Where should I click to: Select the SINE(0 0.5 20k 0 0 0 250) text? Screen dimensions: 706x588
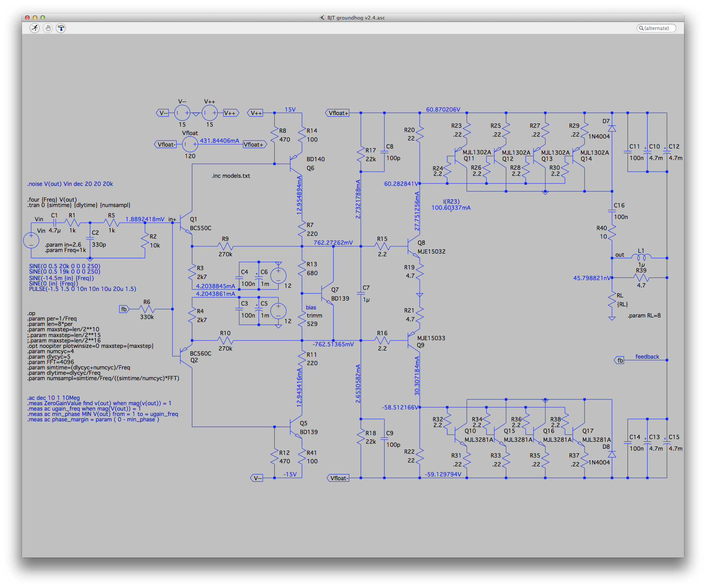pos(65,266)
